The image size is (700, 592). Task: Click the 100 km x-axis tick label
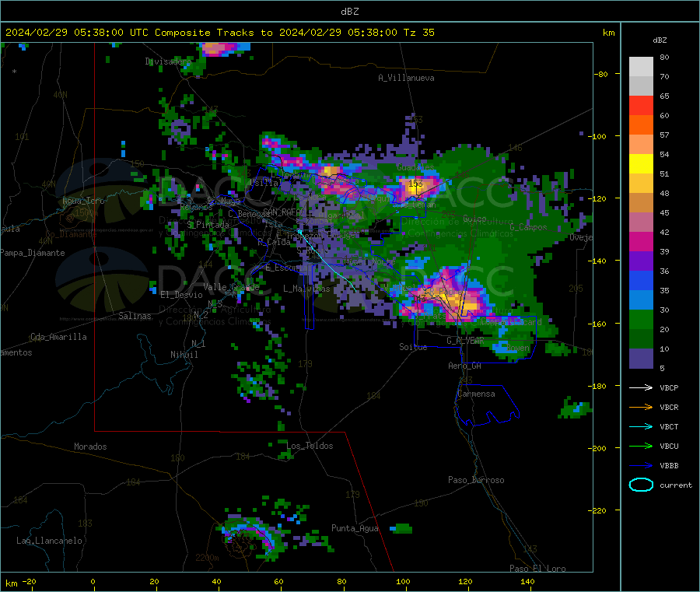403,581
